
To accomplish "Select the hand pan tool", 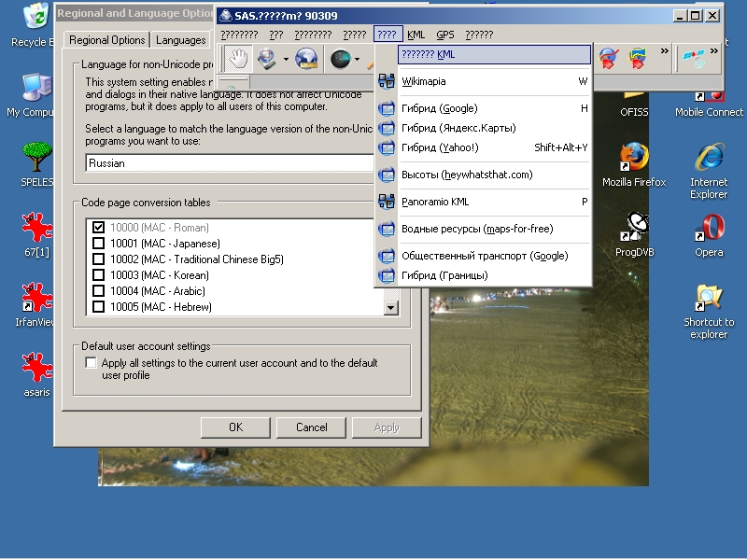I will point(239,60).
